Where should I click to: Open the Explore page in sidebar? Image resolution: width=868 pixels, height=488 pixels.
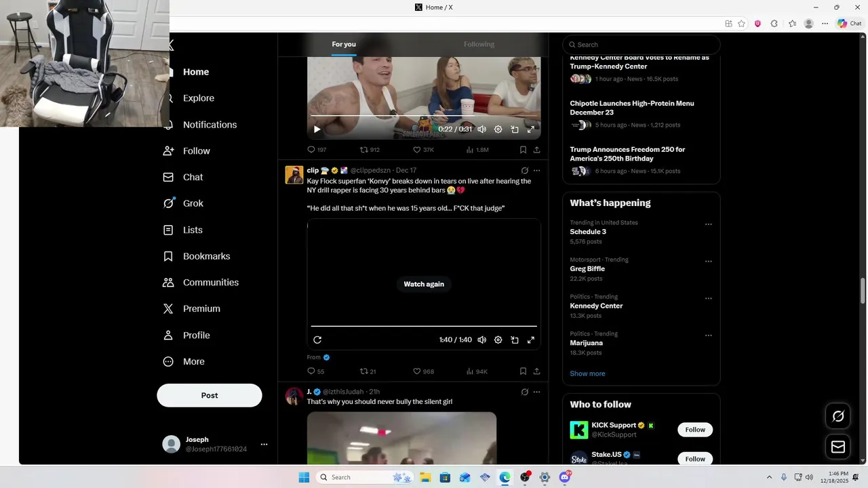(198, 98)
